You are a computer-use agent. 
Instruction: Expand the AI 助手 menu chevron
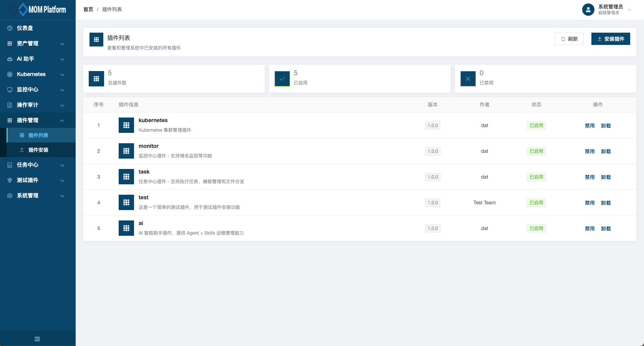62,59
